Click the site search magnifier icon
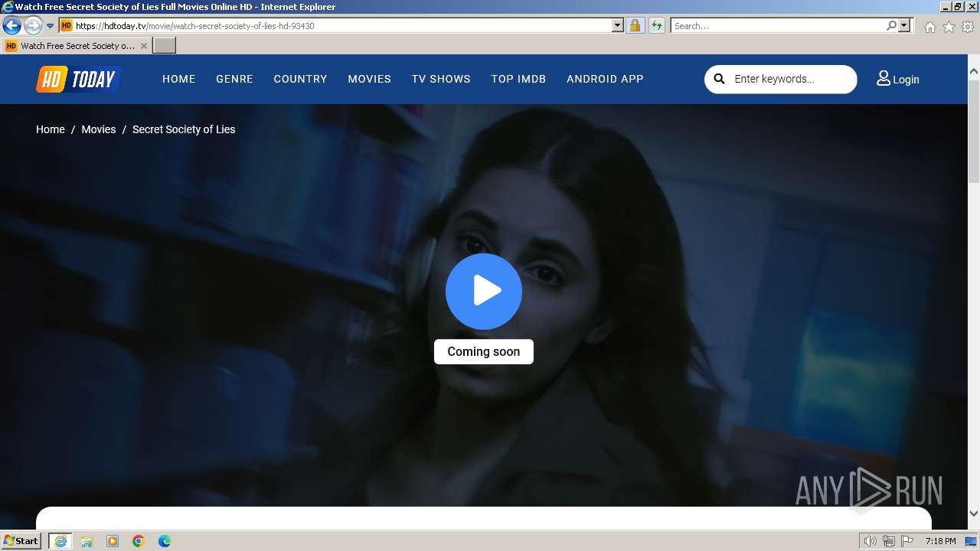This screenshot has height=551, width=980. (x=719, y=79)
